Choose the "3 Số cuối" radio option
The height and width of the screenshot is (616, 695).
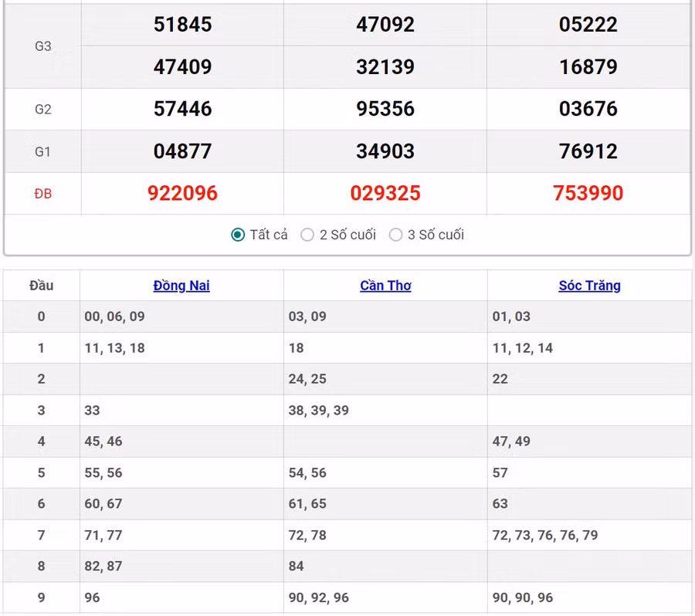(395, 235)
